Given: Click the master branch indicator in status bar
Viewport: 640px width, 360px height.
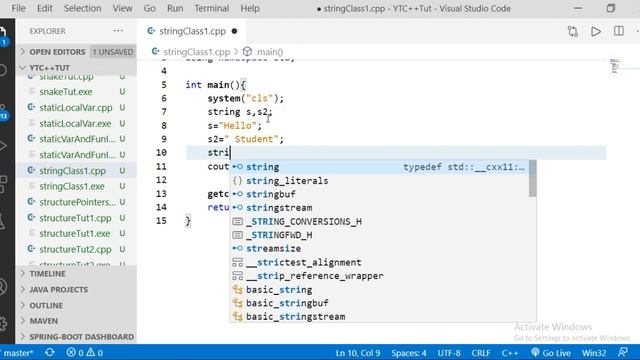Looking at the screenshot, I should click(x=17, y=353).
